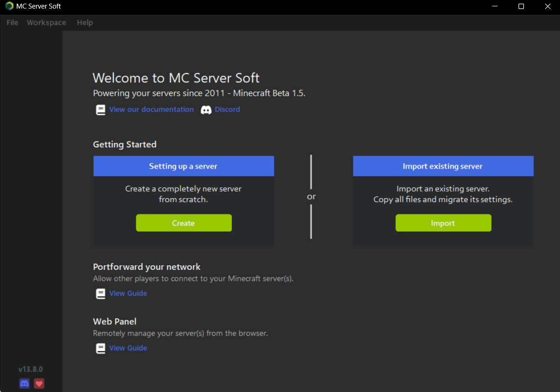Viewport: 560px width, 392px height.
Task: Open the Portforward View Guide link
Action: [128, 293]
